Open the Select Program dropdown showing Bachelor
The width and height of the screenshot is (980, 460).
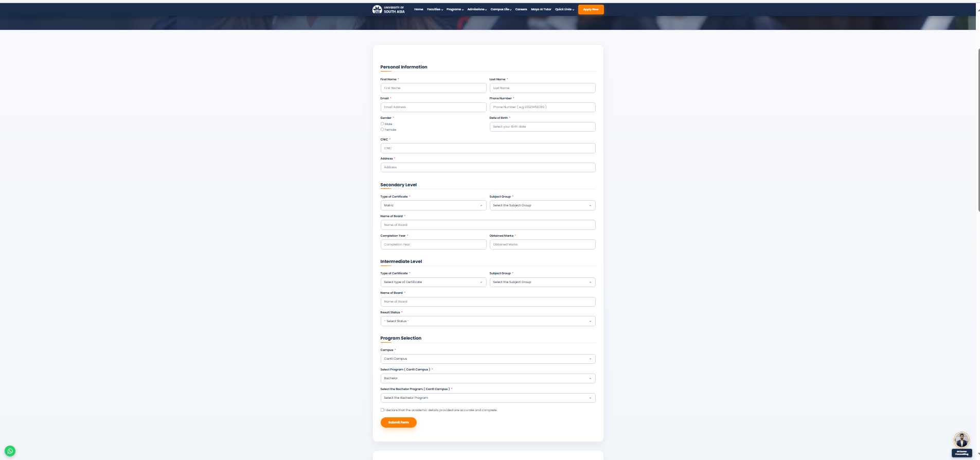(x=488, y=378)
